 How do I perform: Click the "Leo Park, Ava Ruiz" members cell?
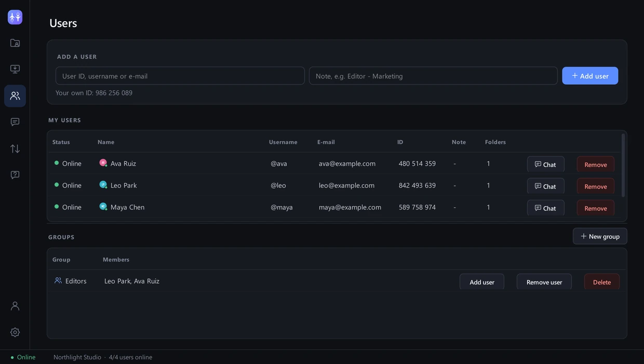tap(132, 281)
